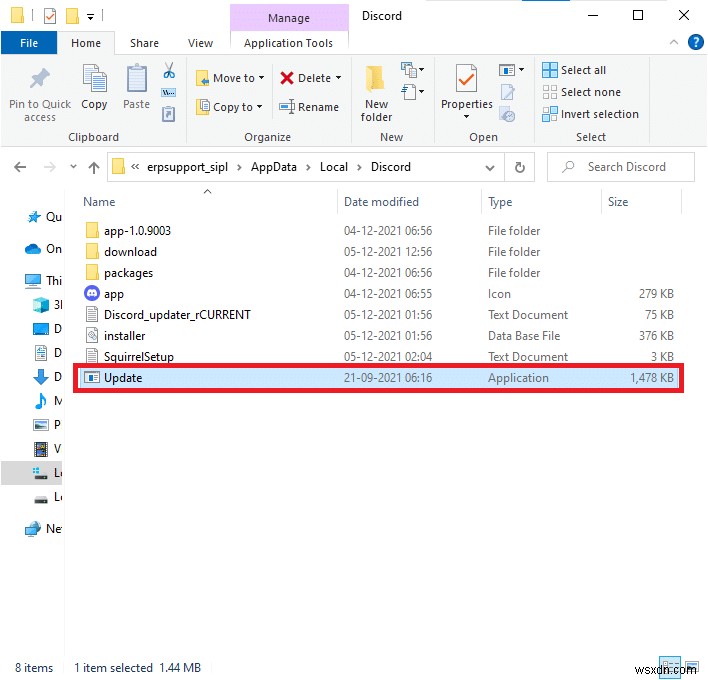
Task: Open This PC in navigation pane
Action: (43, 280)
